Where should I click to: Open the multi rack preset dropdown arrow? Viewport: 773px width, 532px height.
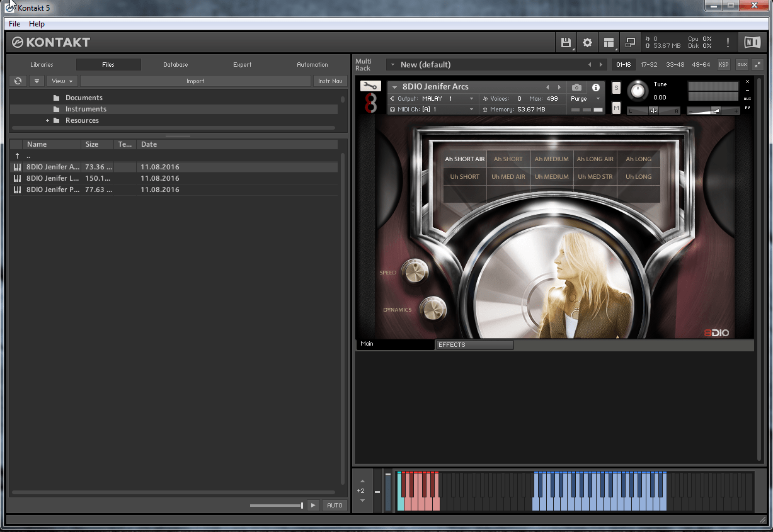pos(392,65)
